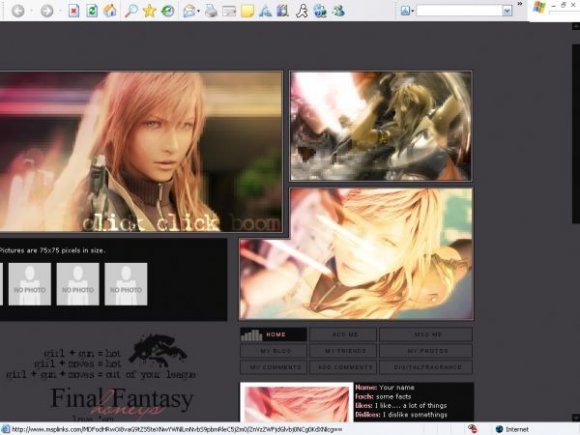Open the MY COMMENTS navigation button
The height and width of the screenshot is (435, 580).
click(273, 367)
